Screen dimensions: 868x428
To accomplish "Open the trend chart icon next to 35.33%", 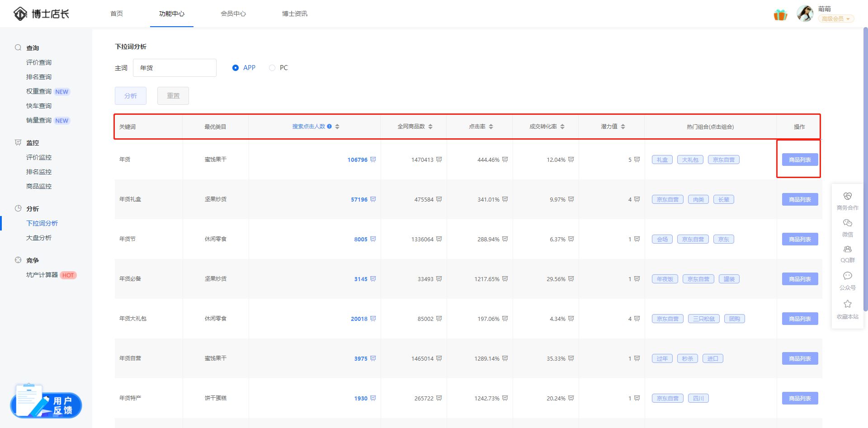I will point(571,358).
